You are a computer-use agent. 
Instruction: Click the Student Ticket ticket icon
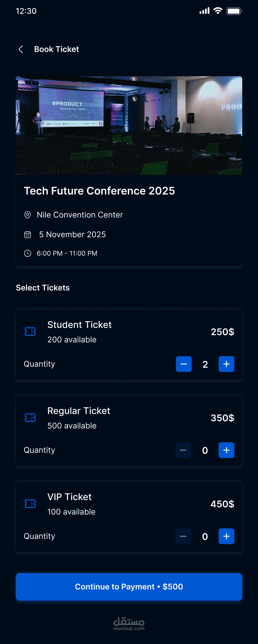tap(30, 332)
